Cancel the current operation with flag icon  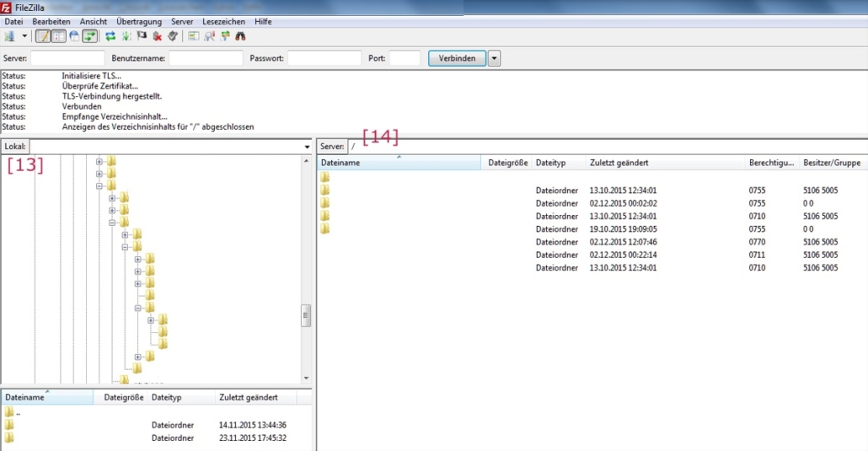(142, 36)
